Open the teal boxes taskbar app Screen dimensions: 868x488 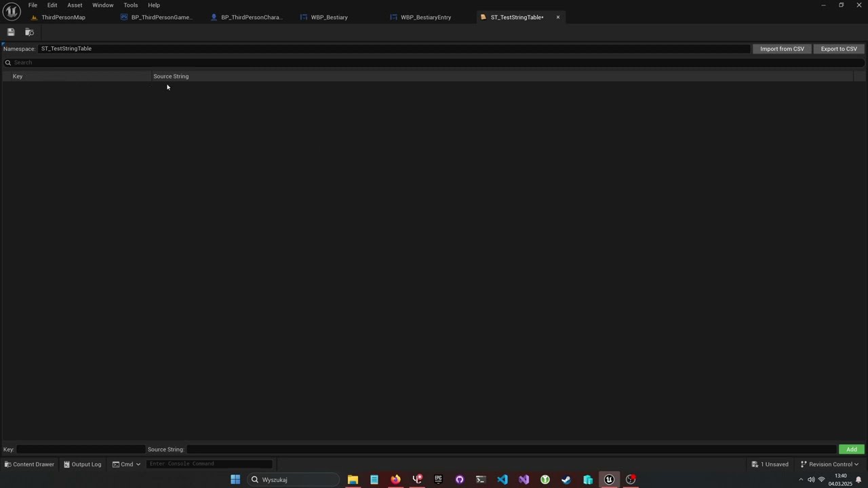588,480
